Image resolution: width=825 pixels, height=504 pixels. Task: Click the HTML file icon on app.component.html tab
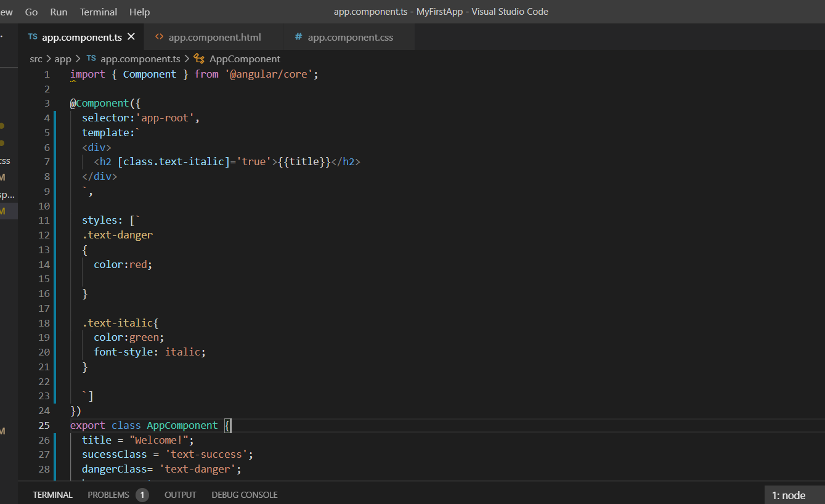(158, 37)
